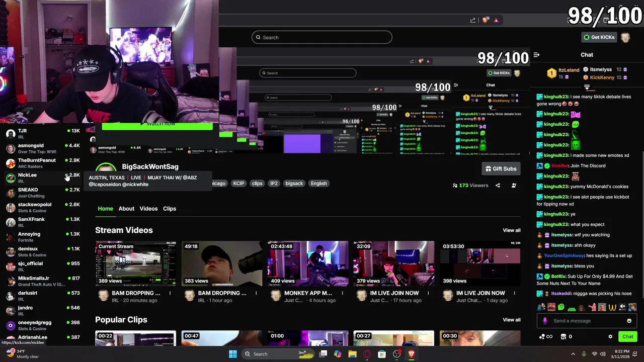Image resolution: width=644 pixels, height=362 pixels.
Task: Open NickLee channel in sidebar
Action: point(43,178)
